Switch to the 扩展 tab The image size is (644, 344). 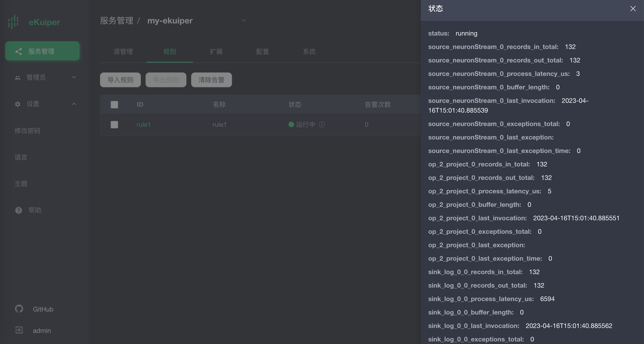click(x=216, y=52)
